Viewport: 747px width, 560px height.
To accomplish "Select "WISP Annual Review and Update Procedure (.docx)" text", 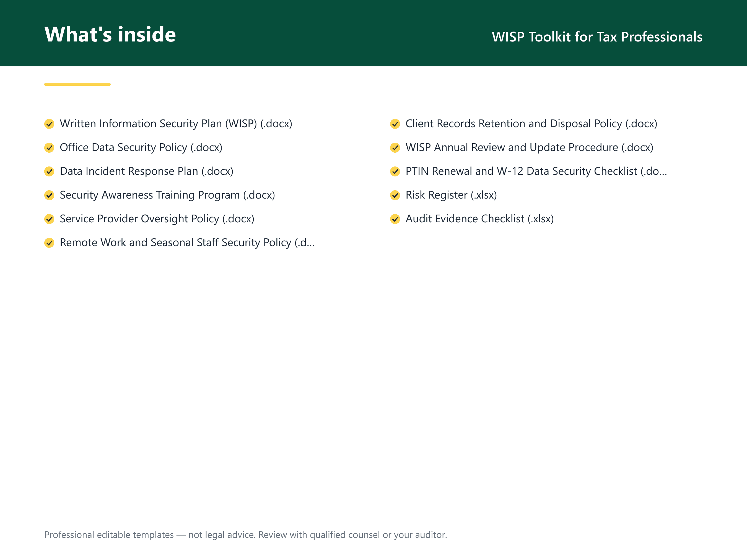I will 530,147.
